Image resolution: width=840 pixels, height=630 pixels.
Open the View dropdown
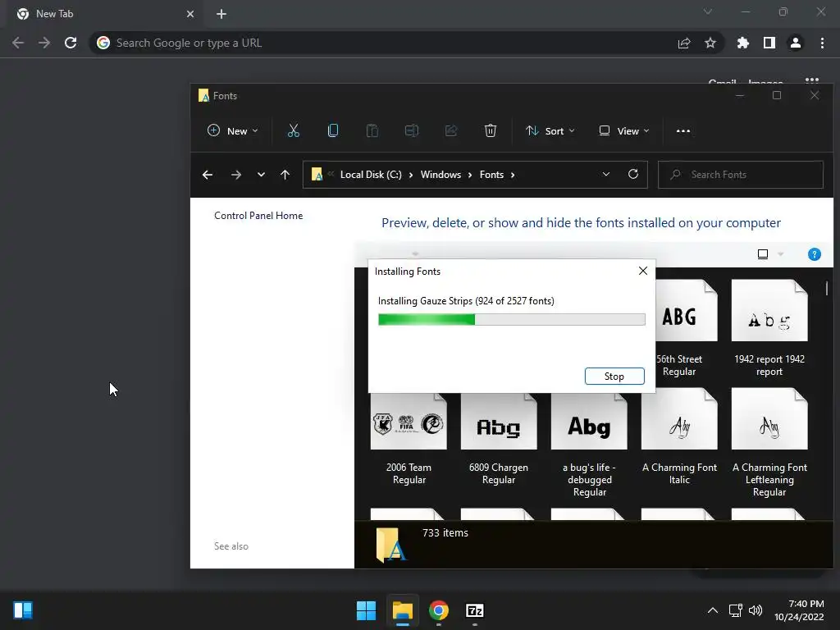click(624, 130)
